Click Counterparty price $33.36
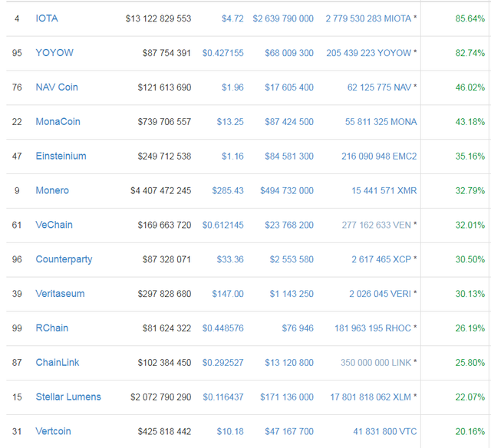 pyautogui.click(x=230, y=259)
